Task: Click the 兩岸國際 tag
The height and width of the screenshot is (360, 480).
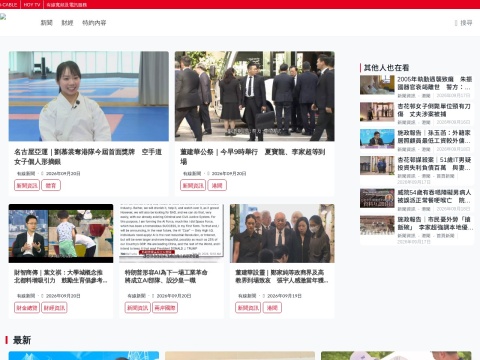Action: (x=165, y=308)
